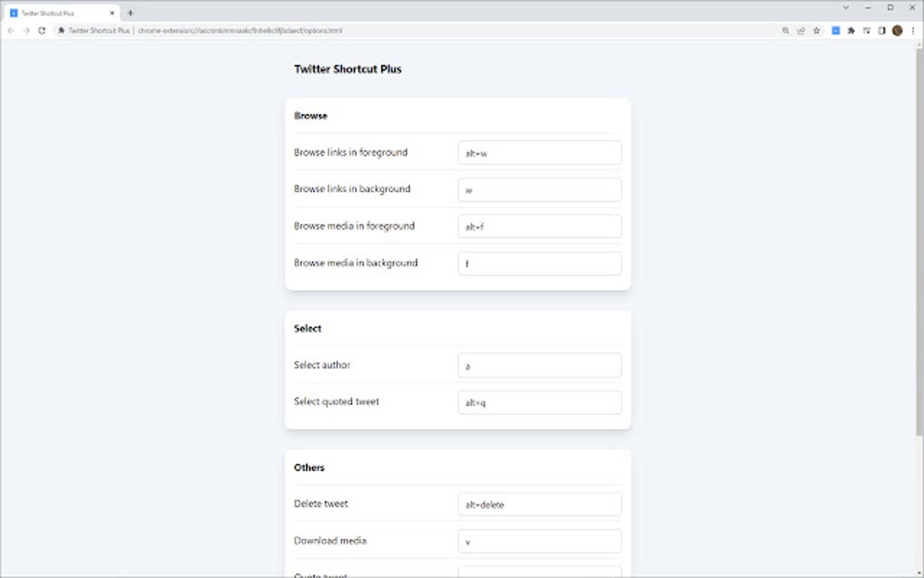The width and height of the screenshot is (924, 578).
Task: Open the tab search chevron
Action: click(846, 7)
